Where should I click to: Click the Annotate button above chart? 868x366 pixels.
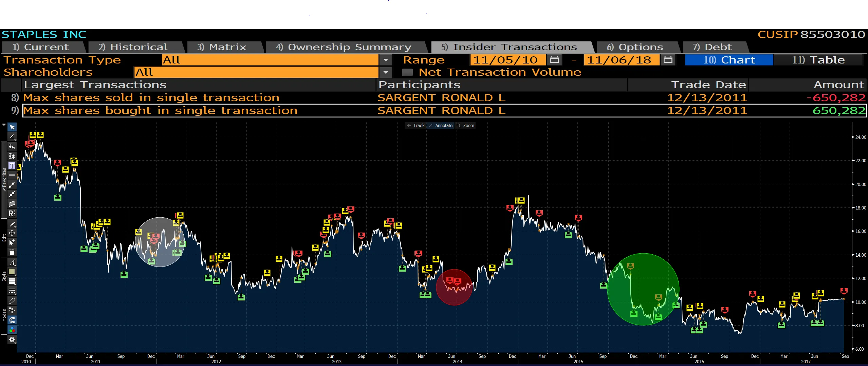441,126
